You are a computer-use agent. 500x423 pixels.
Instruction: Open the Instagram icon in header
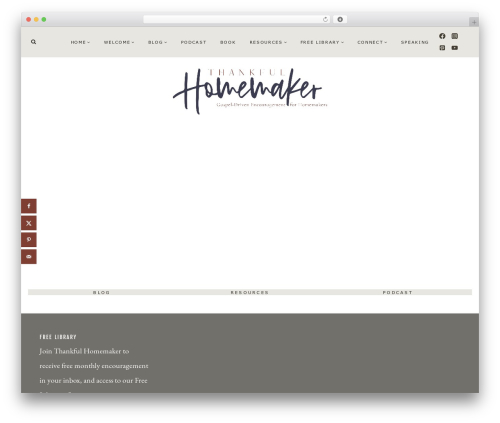454,36
